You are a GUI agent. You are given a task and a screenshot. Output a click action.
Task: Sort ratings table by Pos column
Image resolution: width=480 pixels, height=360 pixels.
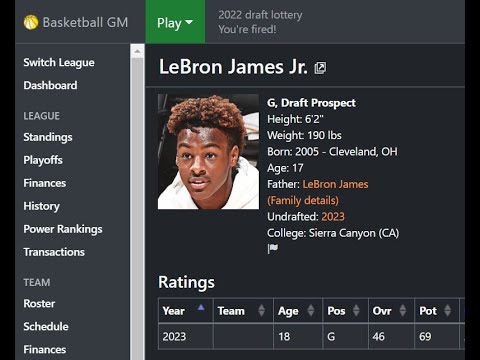[x=345, y=311]
